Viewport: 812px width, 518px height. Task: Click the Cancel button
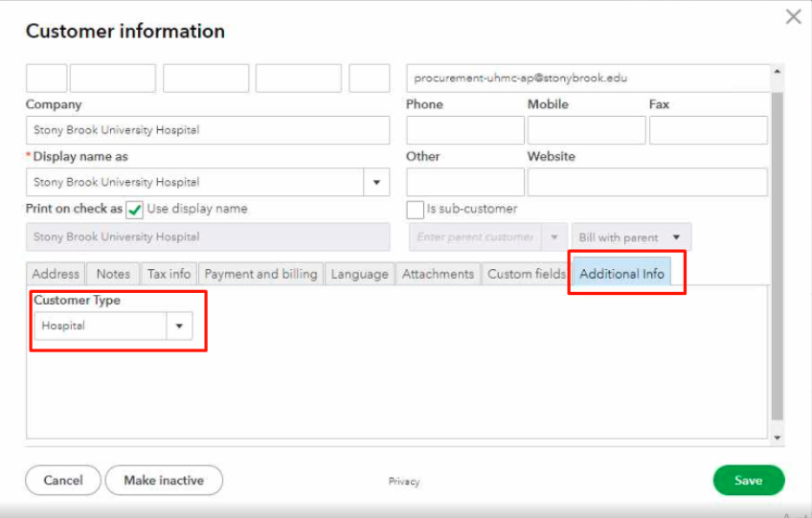click(x=63, y=481)
